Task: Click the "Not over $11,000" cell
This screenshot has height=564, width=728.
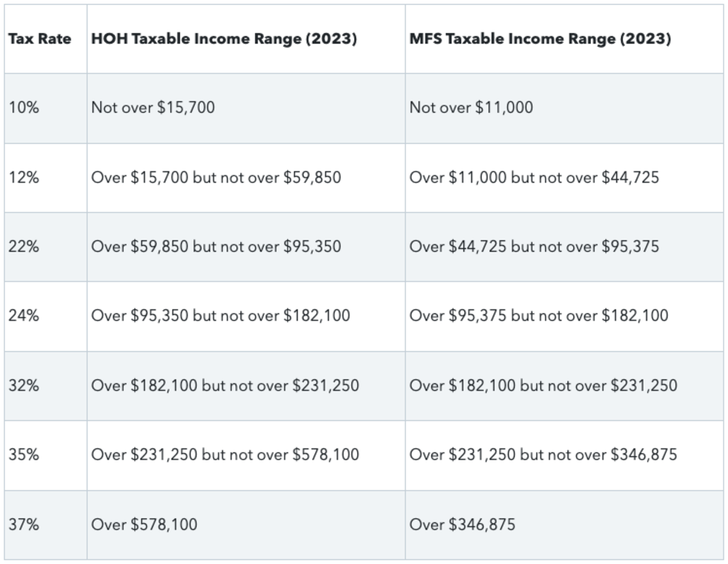Action: 471,108
